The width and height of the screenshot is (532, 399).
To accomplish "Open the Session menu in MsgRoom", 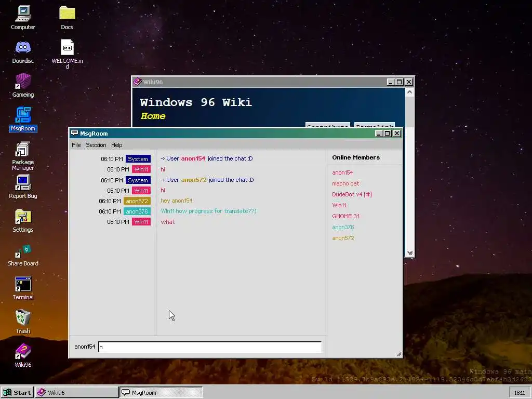I will point(96,145).
